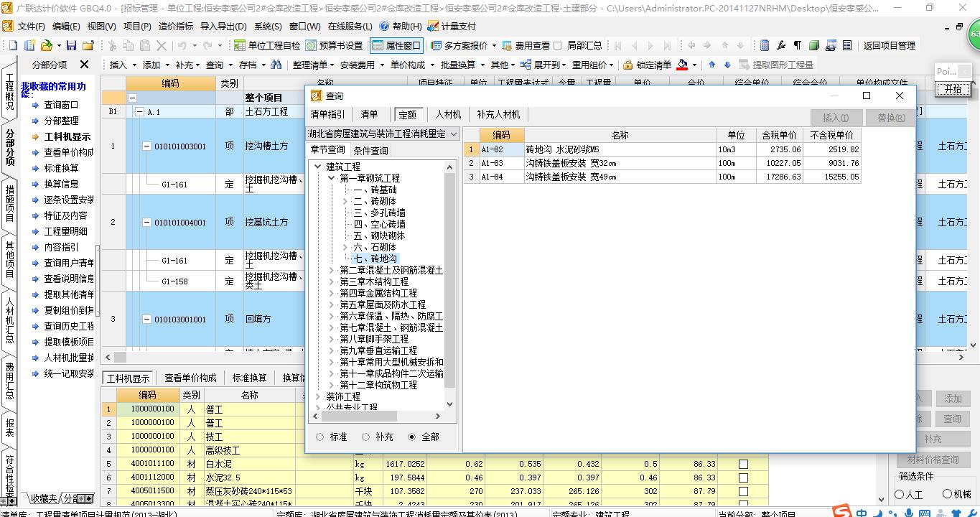Click the binoculars find icon
This screenshot has width=980, height=517.
tap(276, 65)
